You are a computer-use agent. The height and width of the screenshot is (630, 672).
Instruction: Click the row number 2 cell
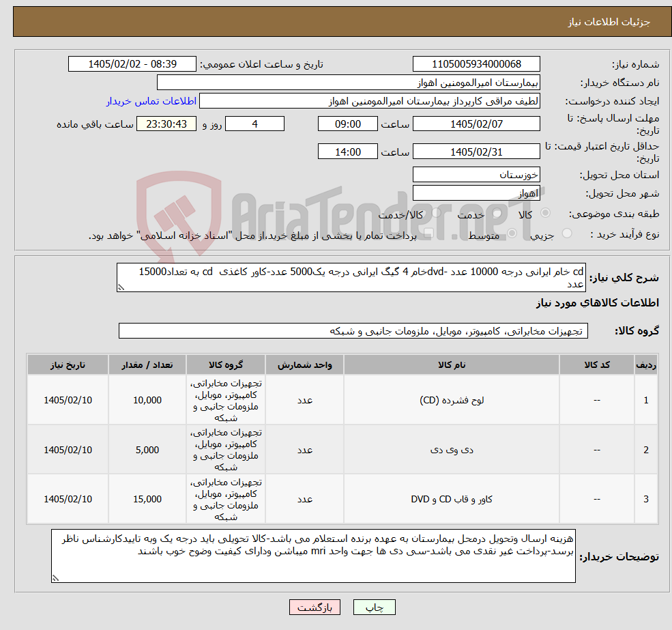click(646, 450)
